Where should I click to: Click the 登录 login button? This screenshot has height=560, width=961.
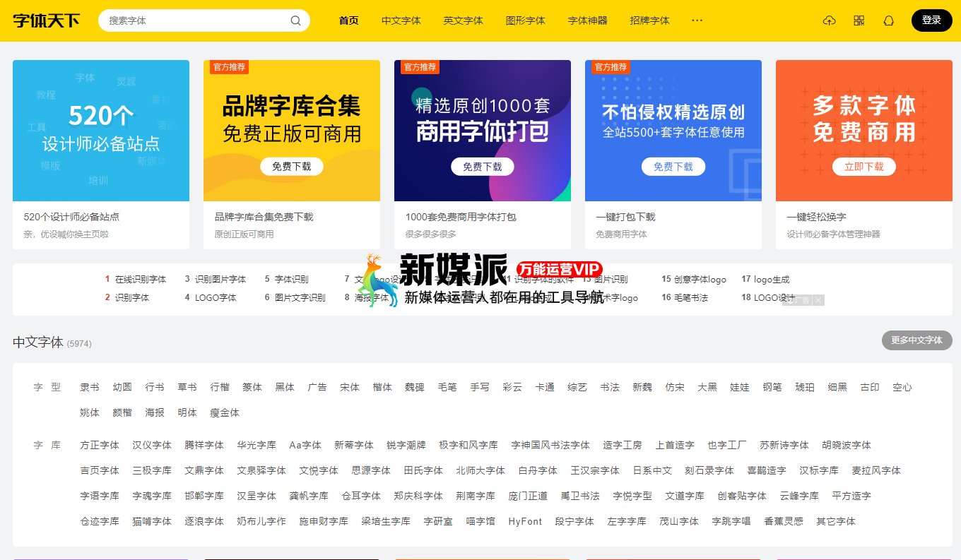[932, 20]
